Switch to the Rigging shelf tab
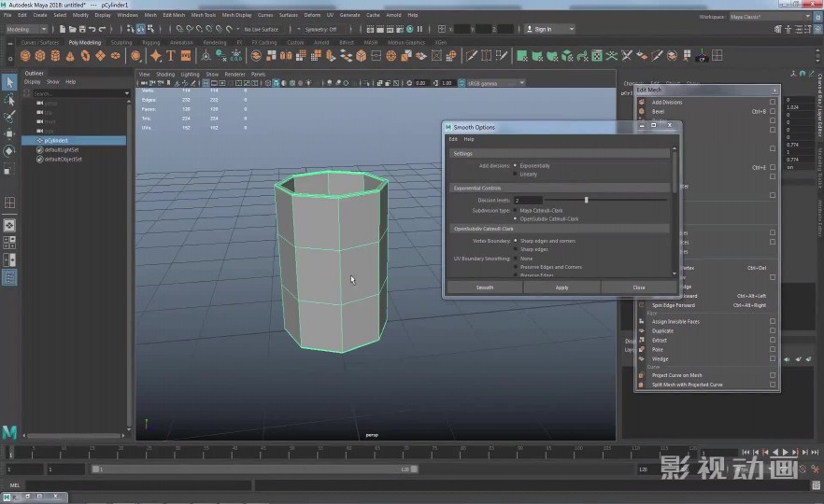 click(150, 43)
